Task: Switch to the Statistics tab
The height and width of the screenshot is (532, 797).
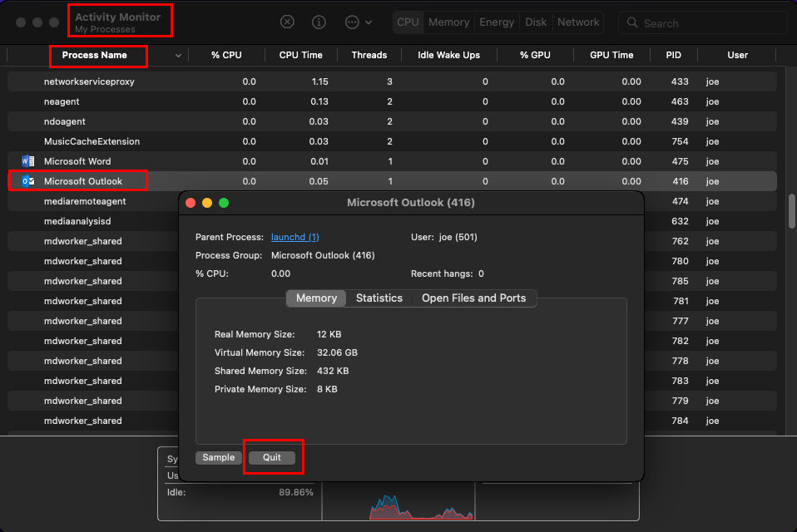Action: (379, 298)
